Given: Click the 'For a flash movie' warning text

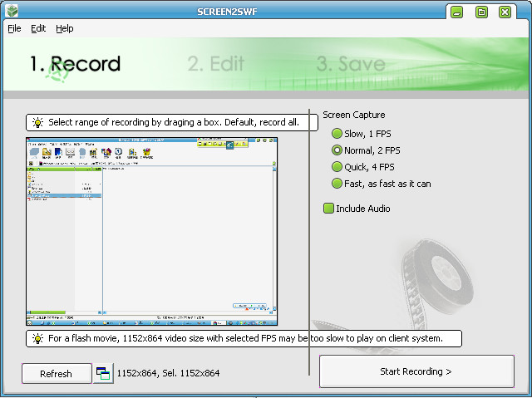Looking at the screenshot, I should pos(246,338).
